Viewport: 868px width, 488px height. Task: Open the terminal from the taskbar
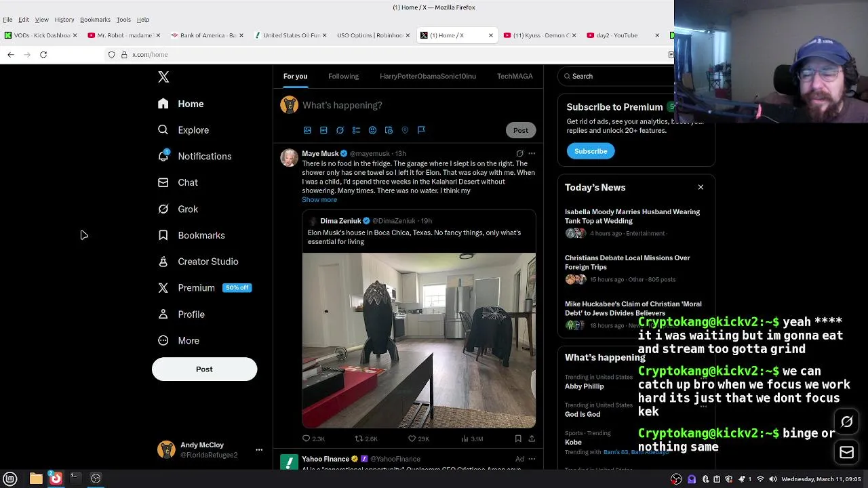(75, 479)
